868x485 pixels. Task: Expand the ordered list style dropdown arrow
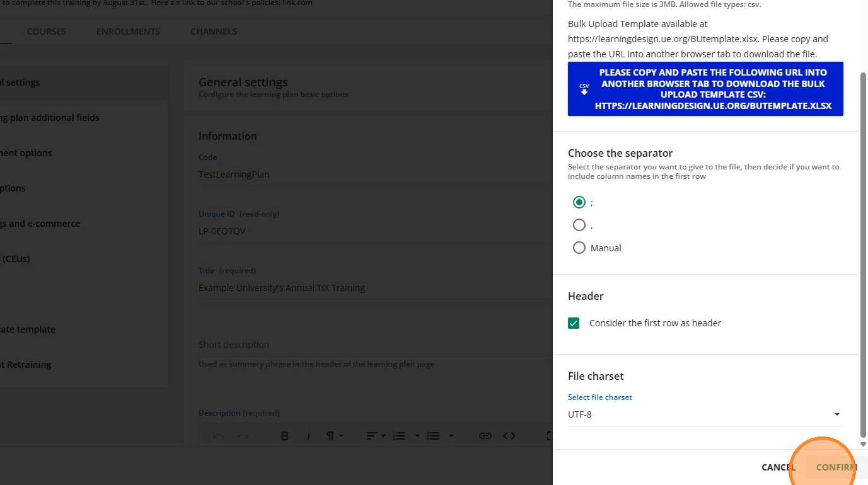(x=417, y=436)
